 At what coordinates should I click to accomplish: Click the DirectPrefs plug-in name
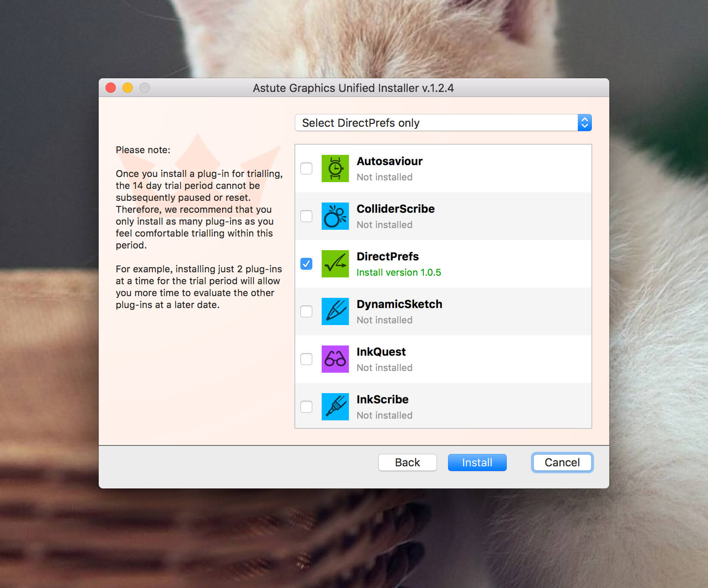(x=388, y=257)
